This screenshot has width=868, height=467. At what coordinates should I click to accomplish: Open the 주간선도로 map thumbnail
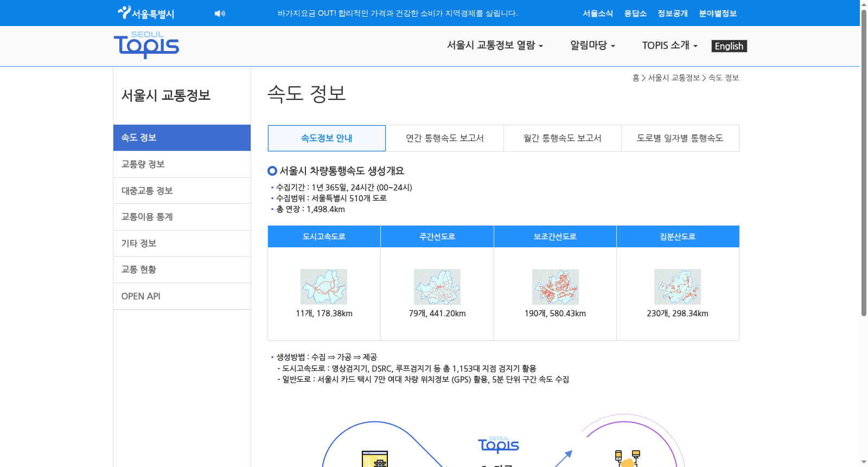point(437,287)
